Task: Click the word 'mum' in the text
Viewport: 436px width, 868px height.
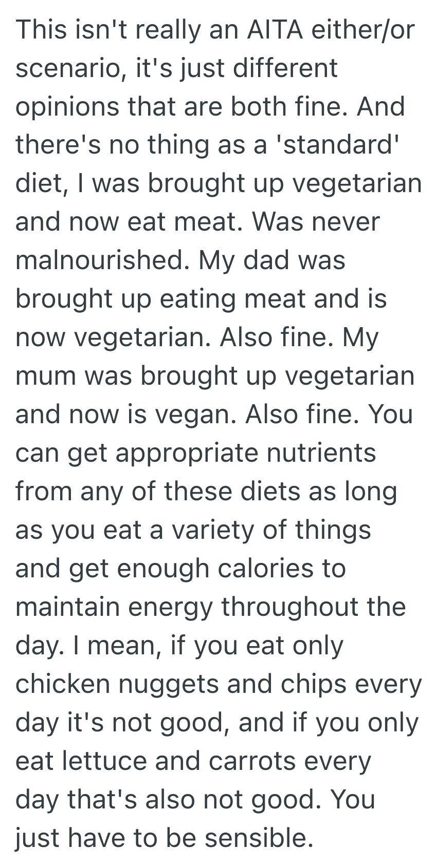Action: [45, 376]
